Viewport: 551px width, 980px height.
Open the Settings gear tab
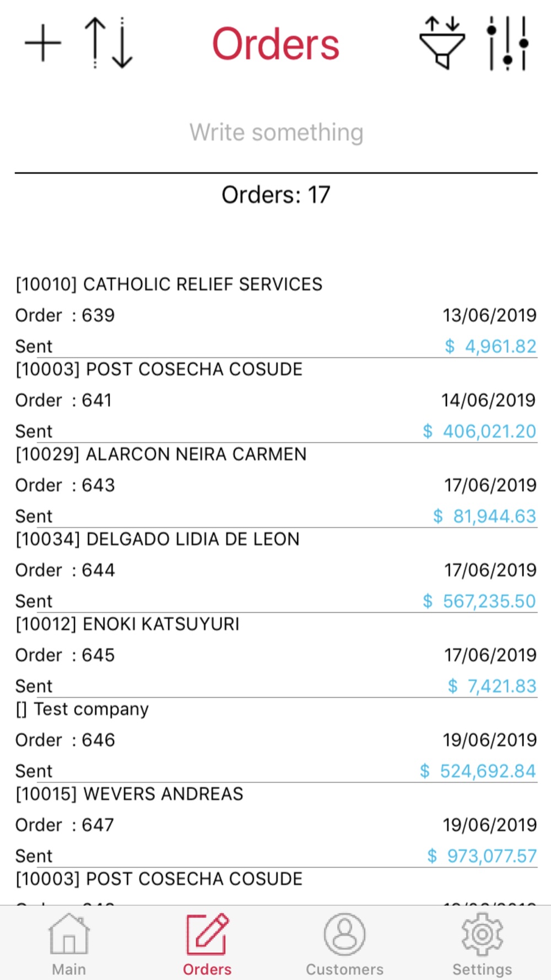coord(482,944)
